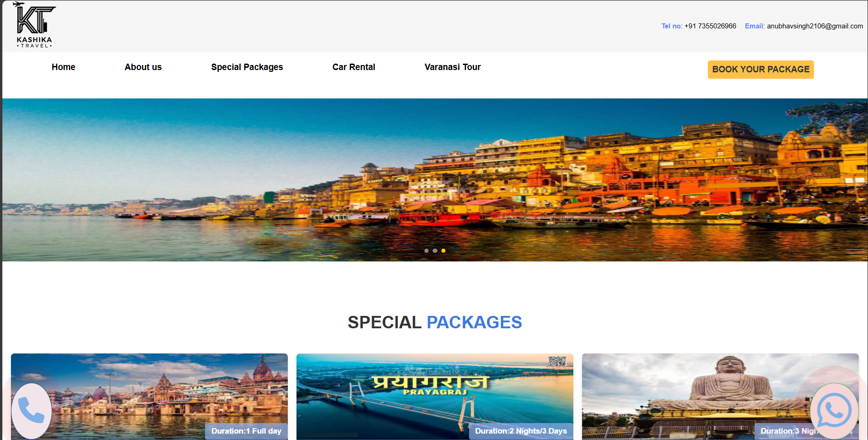The width and height of the screenshot is (868, 440).
Task: Click the anubhavsingh2106@gmail.com email address
Action: (x=815, y=26)
